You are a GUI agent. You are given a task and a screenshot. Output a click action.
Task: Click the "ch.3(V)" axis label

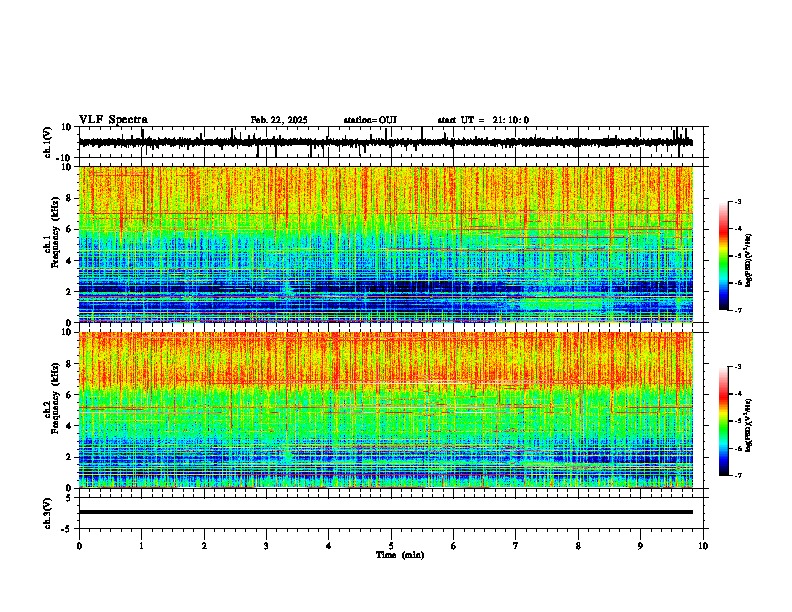pos(48,513)
